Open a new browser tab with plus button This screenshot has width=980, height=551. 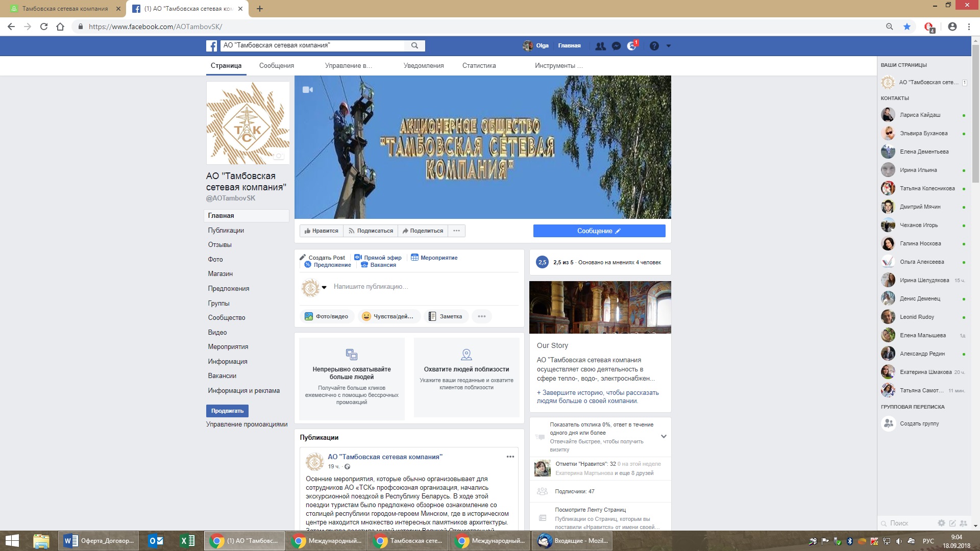point(259,9)
